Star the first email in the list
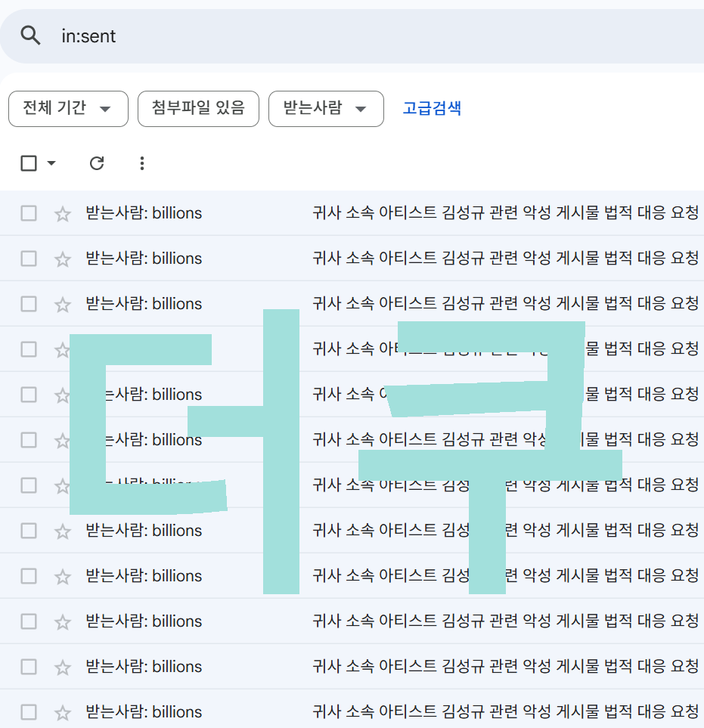 pyautogui.click(x=63, y=214)
